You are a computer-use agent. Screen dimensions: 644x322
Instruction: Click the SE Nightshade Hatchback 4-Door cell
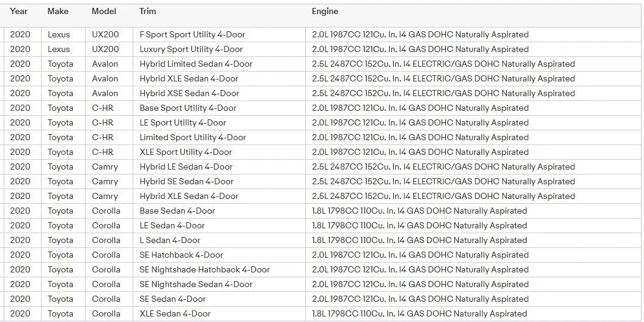204,270
